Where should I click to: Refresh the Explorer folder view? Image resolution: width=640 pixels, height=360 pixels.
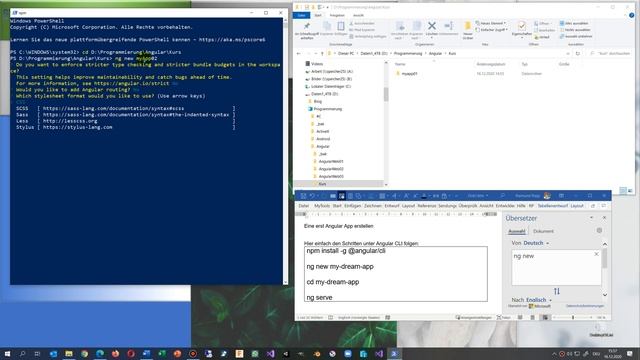(x=578, y=53)
